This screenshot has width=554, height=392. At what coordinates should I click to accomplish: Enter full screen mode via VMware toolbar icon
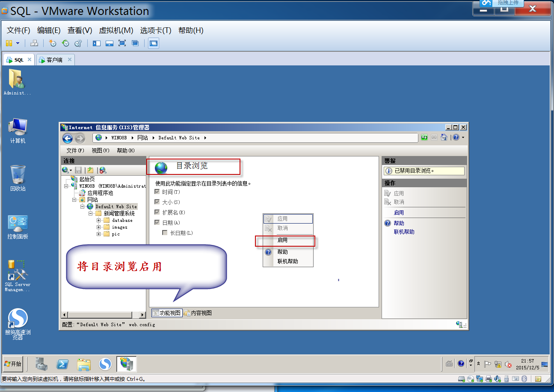tap(122, 43)
